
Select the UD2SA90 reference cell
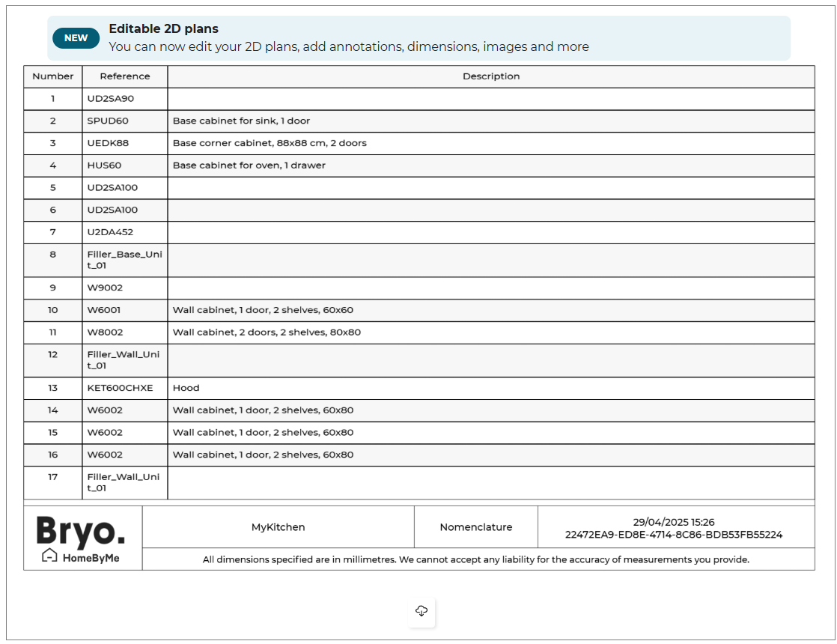pos(111,99)
